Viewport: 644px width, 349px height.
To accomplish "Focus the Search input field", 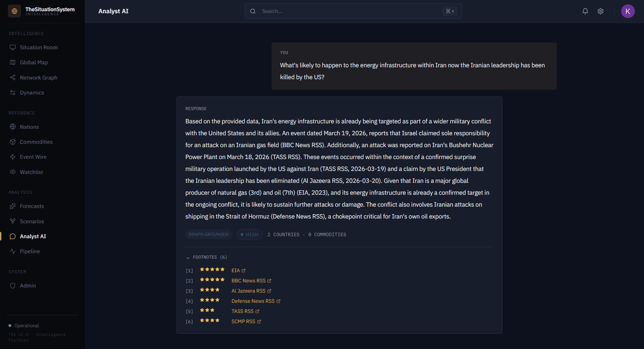I will click(350, 11).
